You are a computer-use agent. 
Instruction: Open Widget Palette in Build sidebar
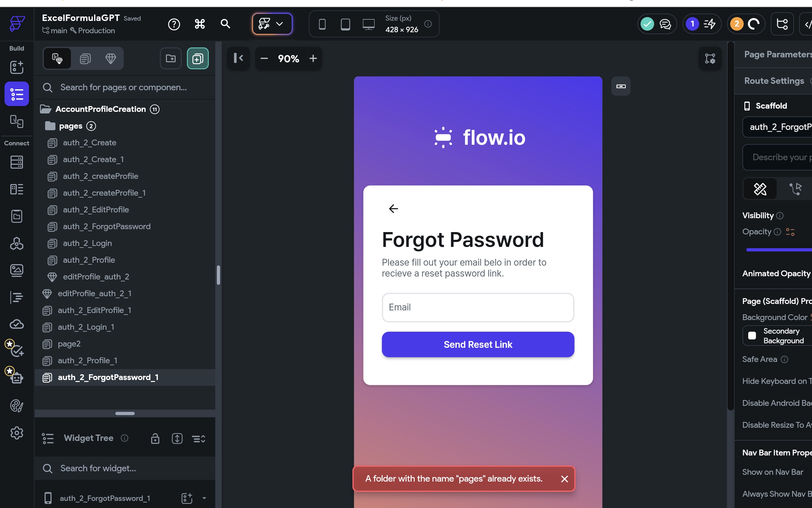coord(17,67)
